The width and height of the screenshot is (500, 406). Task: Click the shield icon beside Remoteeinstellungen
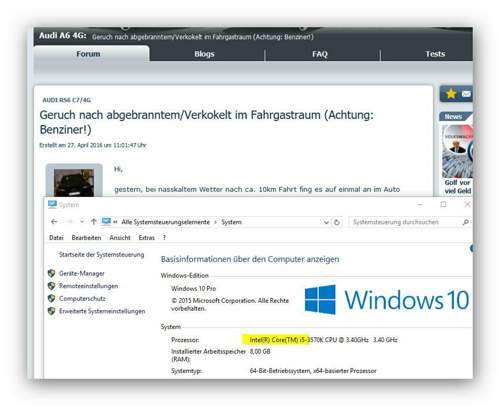click(51, 286)
